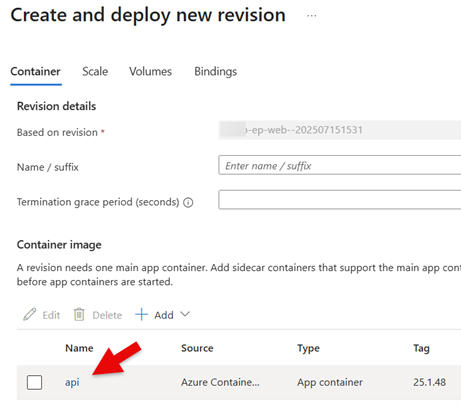Viewport: 461px width, 405px height.
Task: Click the Add plus icon
Action: pyautogui.click(x=141, y=314)
